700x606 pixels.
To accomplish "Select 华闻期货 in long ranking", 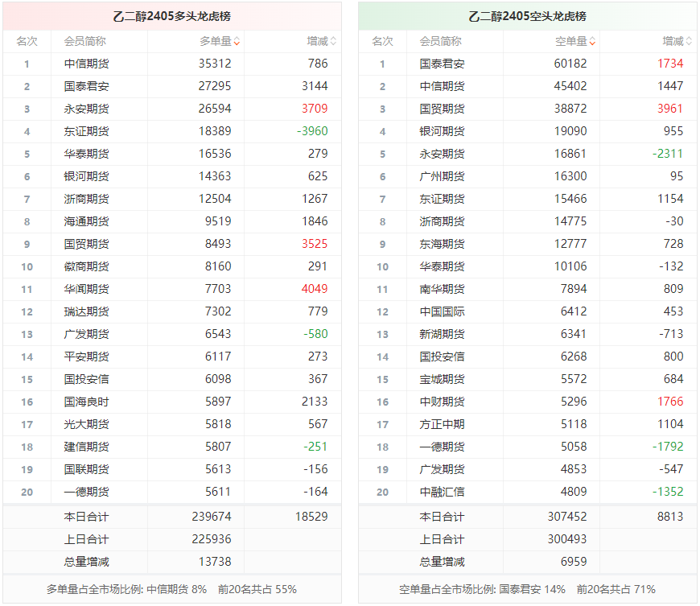I will tap(86, 290).
